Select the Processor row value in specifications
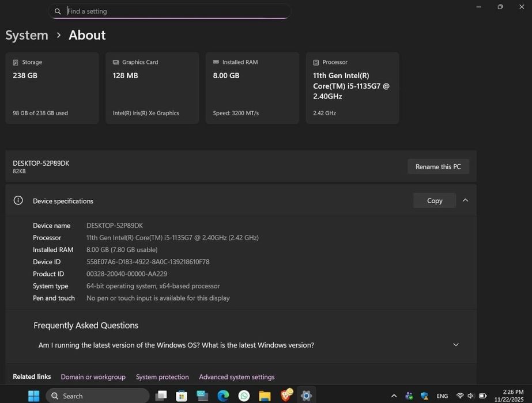Image resolution: width=532 pixels, height=403 pixels. pyautogui.click(x=172, y=238)
